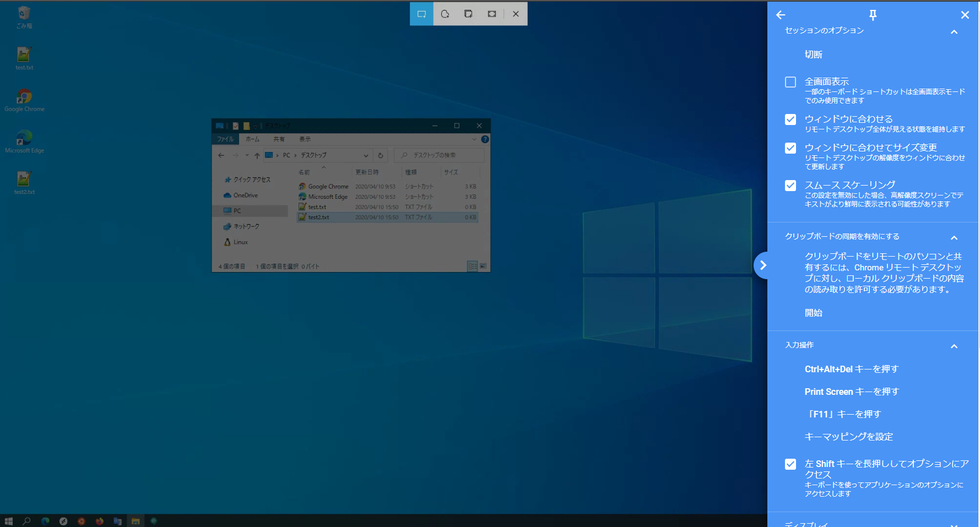Open the ごみ箱 recycle bin desktop icon
This screenshot has height=527, width=980.
[24, 17]
